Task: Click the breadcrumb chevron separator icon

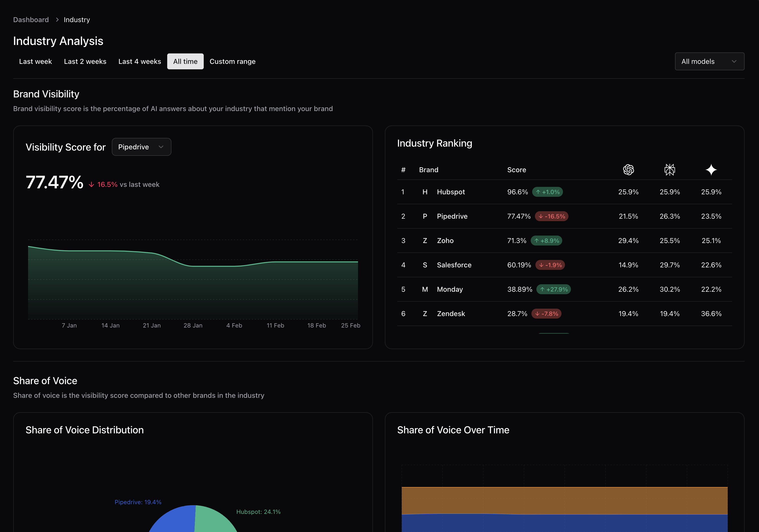Action: (57, 20)
